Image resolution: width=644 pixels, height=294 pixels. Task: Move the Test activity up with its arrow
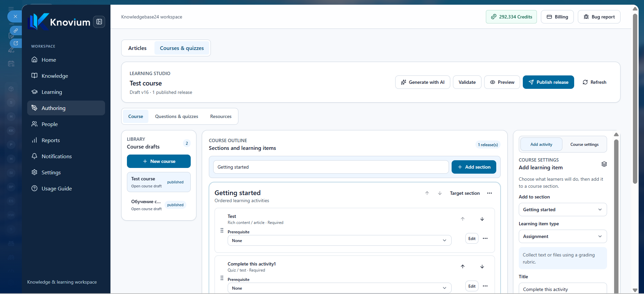463,219
